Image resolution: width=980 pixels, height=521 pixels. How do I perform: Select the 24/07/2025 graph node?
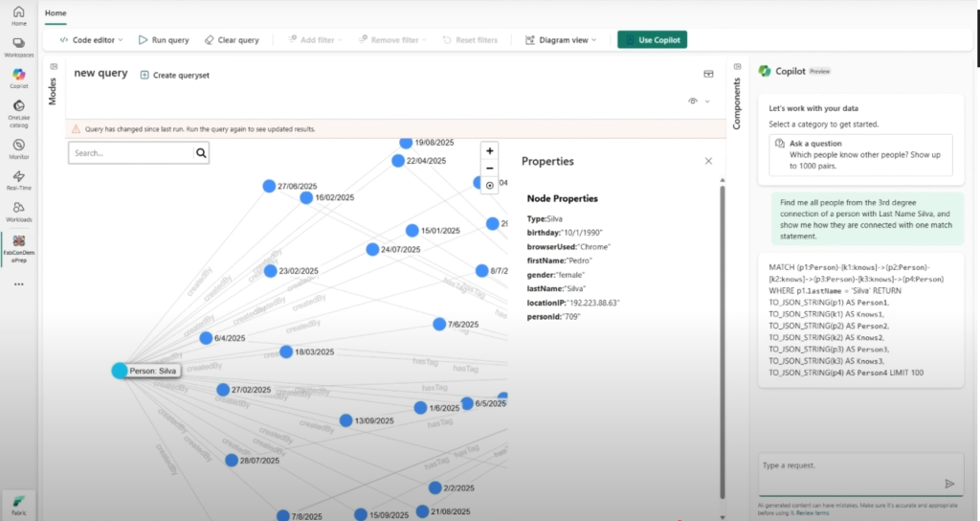[x=372, y=249]
